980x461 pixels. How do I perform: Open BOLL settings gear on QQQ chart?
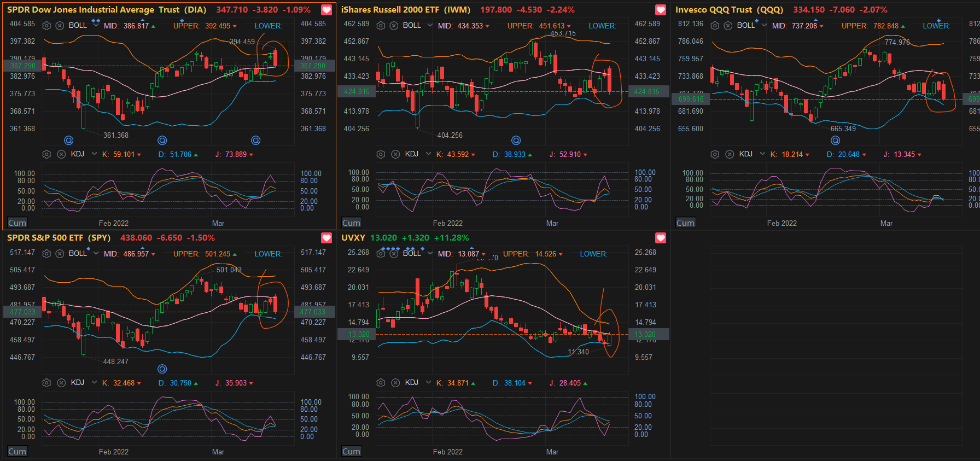[715, 26]
